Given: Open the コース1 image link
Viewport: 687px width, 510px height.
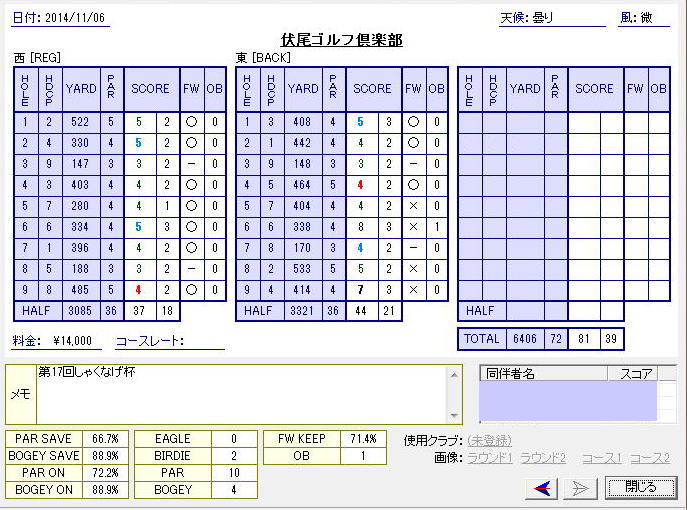Looking at the screenshot, I should [602, 458].
